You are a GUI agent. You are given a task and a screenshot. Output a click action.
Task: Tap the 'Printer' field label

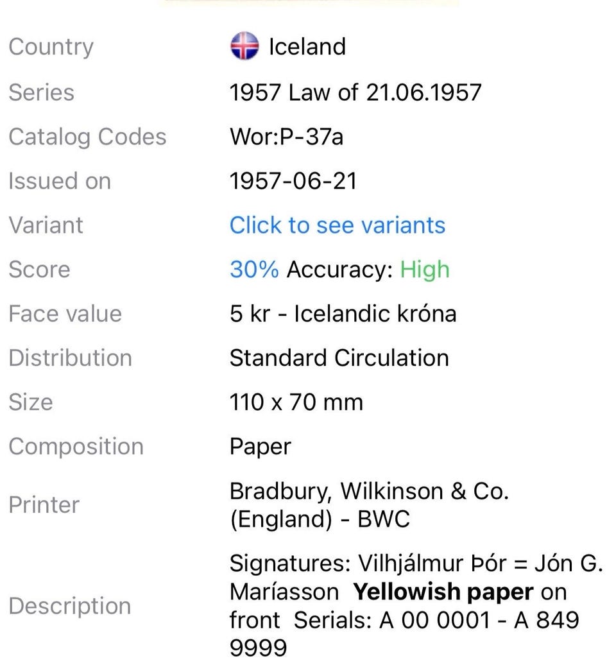click(x=44, y=504)
